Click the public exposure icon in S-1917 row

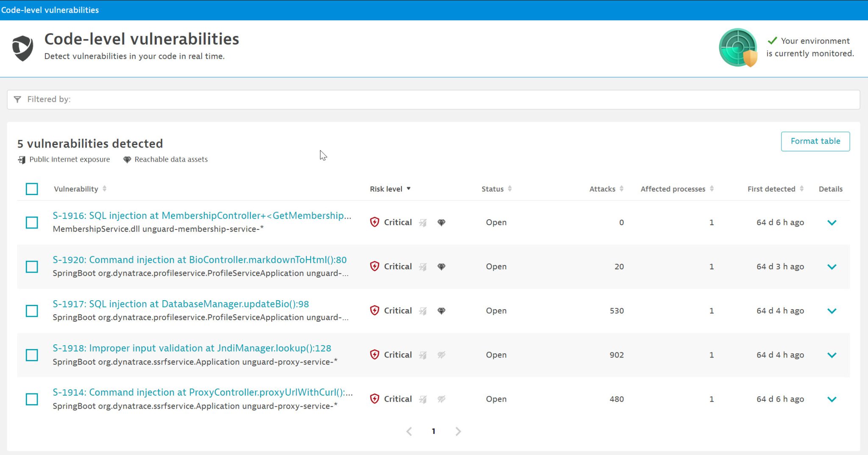423,311
